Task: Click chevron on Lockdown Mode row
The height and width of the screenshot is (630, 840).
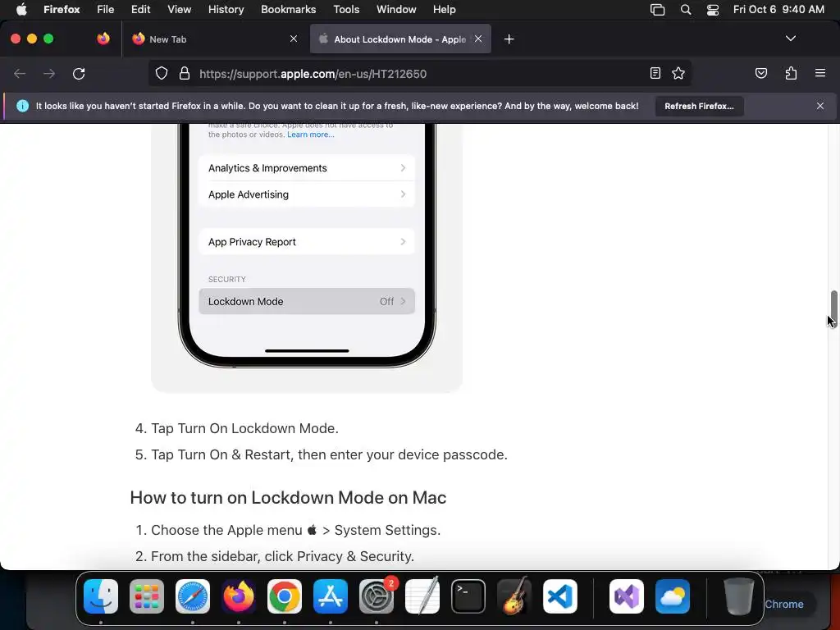Action: [x=403, y=301]
